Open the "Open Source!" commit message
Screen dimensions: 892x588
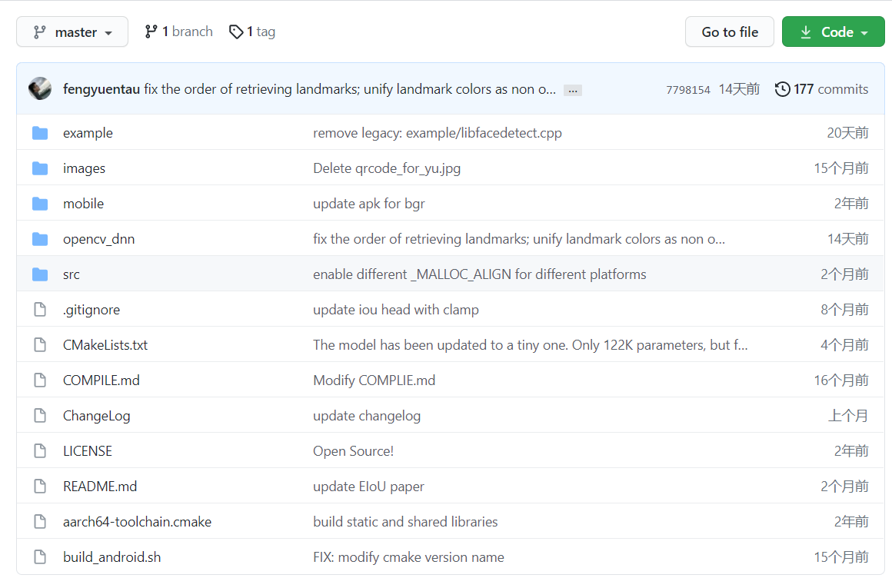[x=353, y=451]
